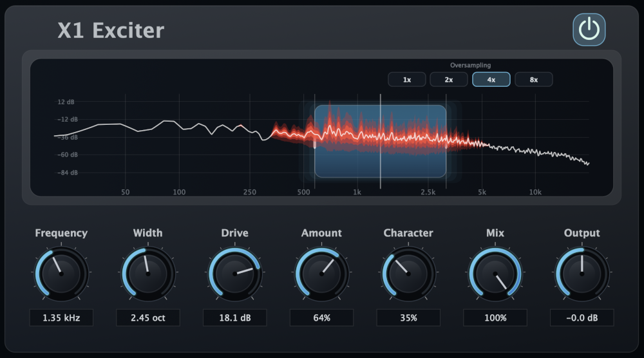This screenshot has width=644, height=358.
Task: Select 1x oversampling
Action: [406, 80]
